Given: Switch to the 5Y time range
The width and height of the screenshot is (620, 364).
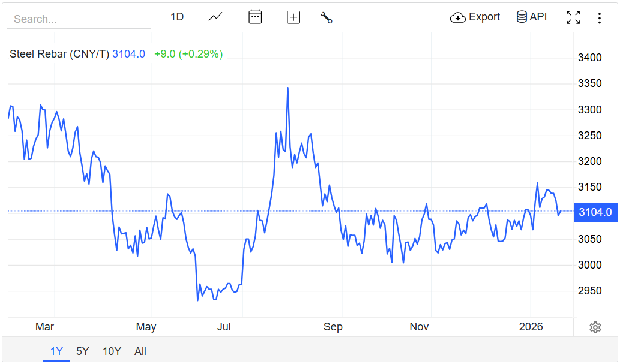Looking at the screenshot, I should coord(83,351).
